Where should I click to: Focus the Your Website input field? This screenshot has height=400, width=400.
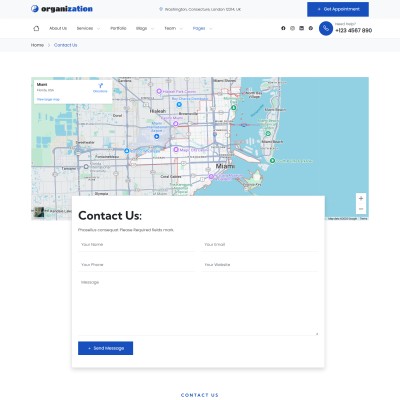260,265
